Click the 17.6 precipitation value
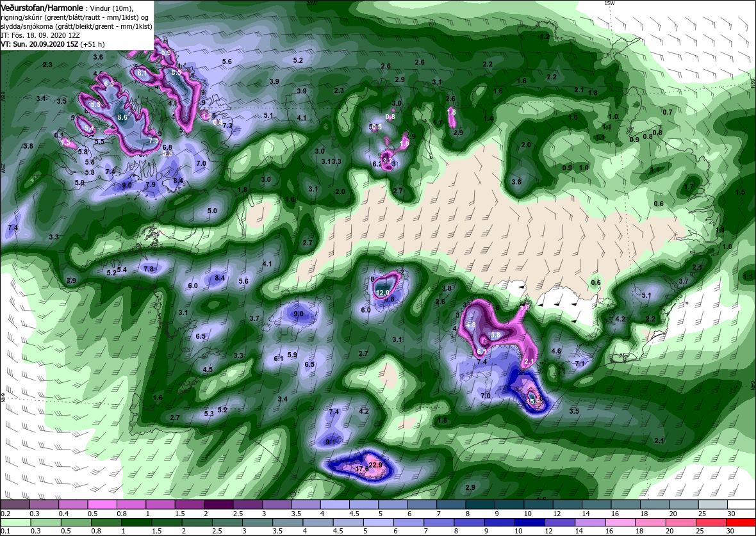Screen dimensions: 756x536 362,469
